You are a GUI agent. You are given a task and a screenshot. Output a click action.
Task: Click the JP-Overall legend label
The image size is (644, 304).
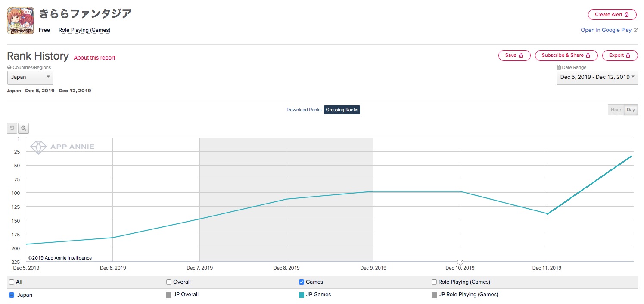[186, 295]
